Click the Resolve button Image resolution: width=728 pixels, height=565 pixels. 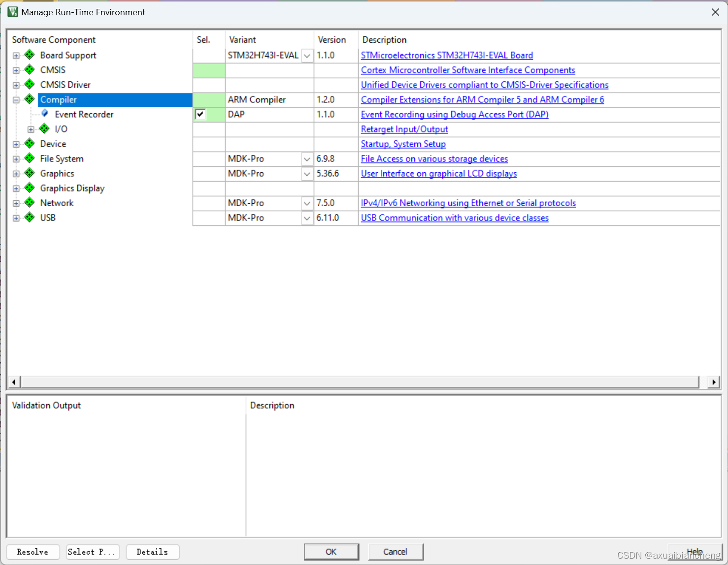point(33,552)
